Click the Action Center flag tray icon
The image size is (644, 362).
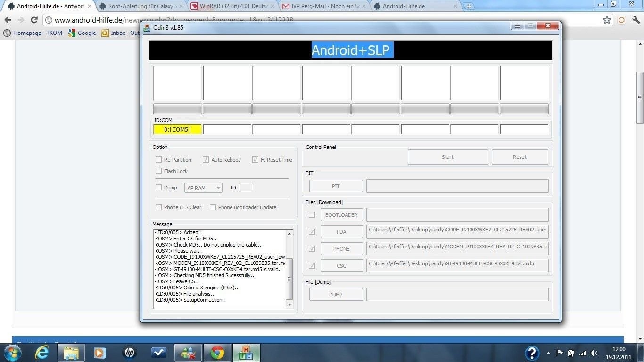point(560,353)
